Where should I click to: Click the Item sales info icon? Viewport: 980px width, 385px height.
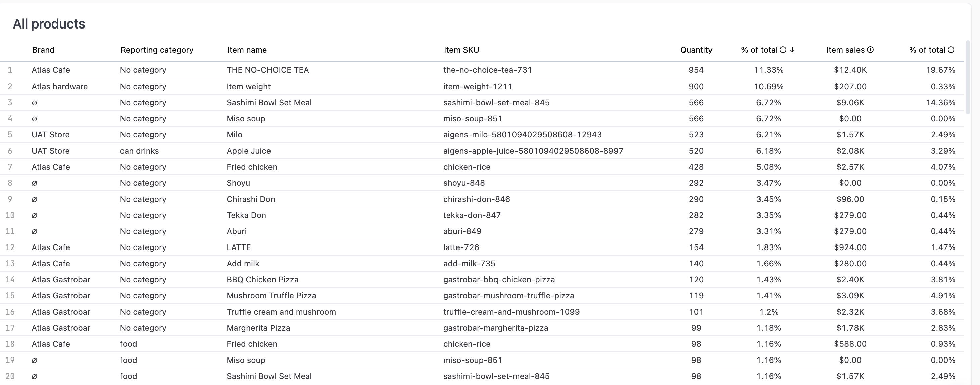pyautogui.click(x=870, y=50)
